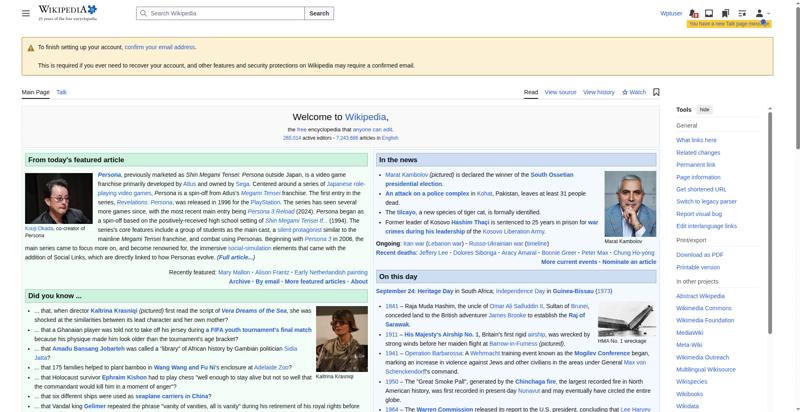Toggle Watch star for this page
The image size is (800, 412).
(634, 92)
